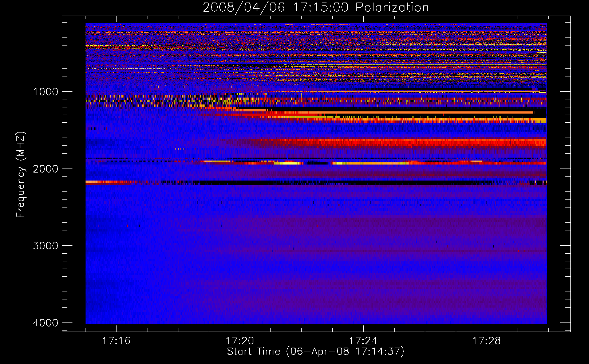
Task: Click the 17:16 time tick label
Action: (x=116, y=341)
